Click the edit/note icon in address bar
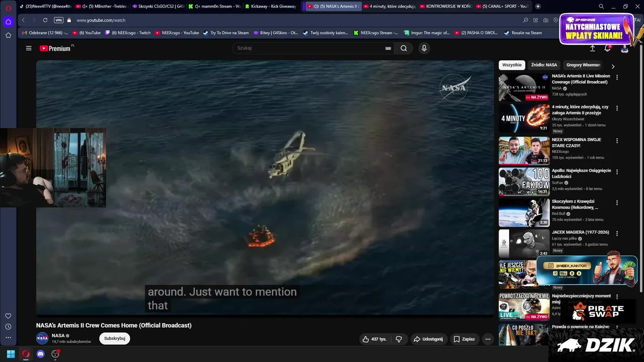Image resolution: width=644 pixels, height=362 pixels. (x=536, y=20)
